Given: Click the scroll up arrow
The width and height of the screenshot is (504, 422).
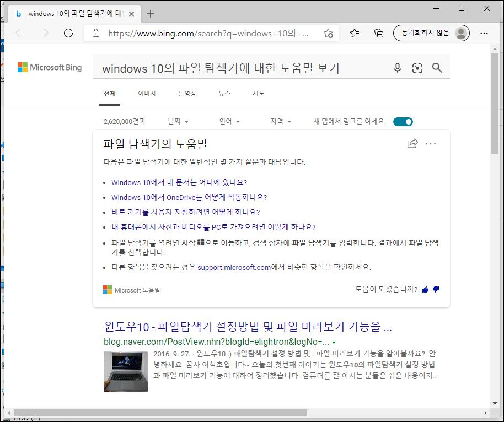Looking at the screenshot, I should coord(495,49).
